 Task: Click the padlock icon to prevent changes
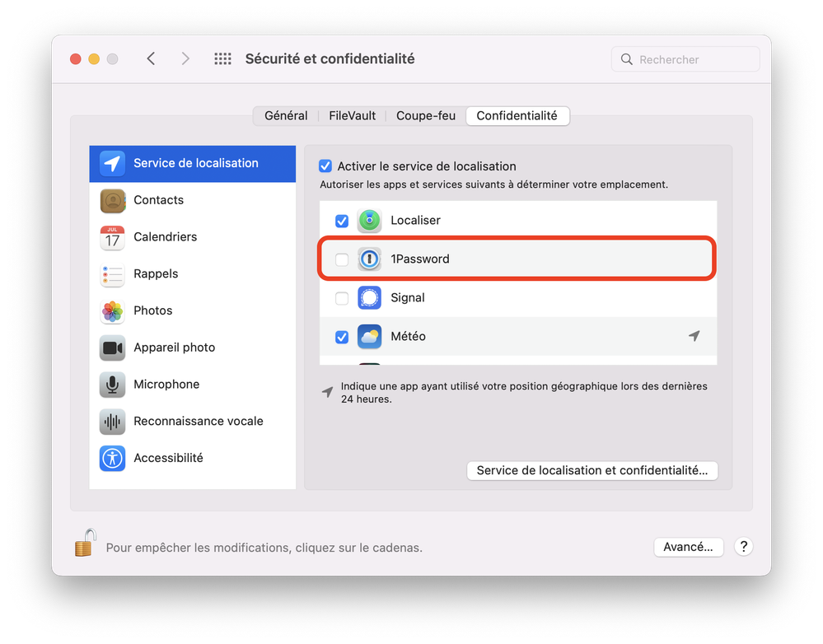(85, 544)
